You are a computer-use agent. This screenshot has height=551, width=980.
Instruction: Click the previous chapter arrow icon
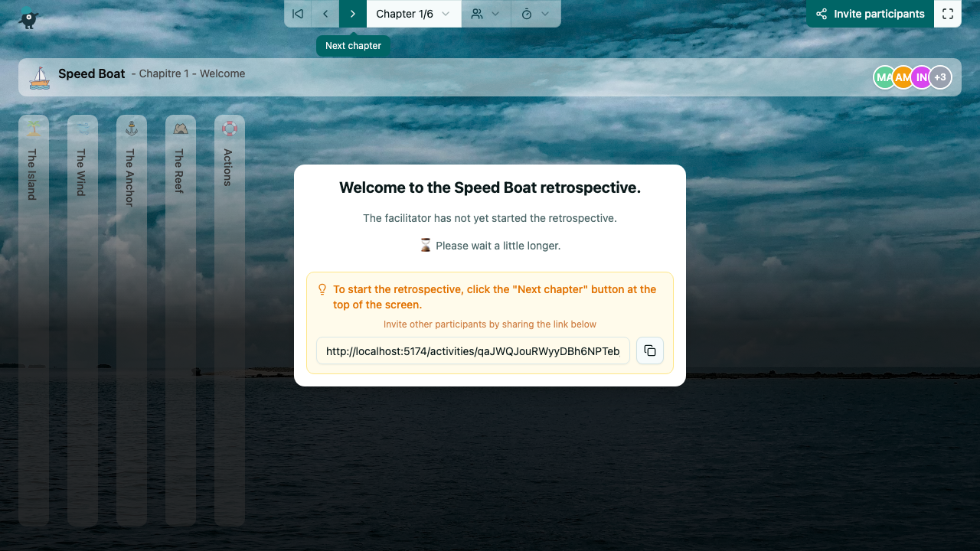click(x=325, y=13)
